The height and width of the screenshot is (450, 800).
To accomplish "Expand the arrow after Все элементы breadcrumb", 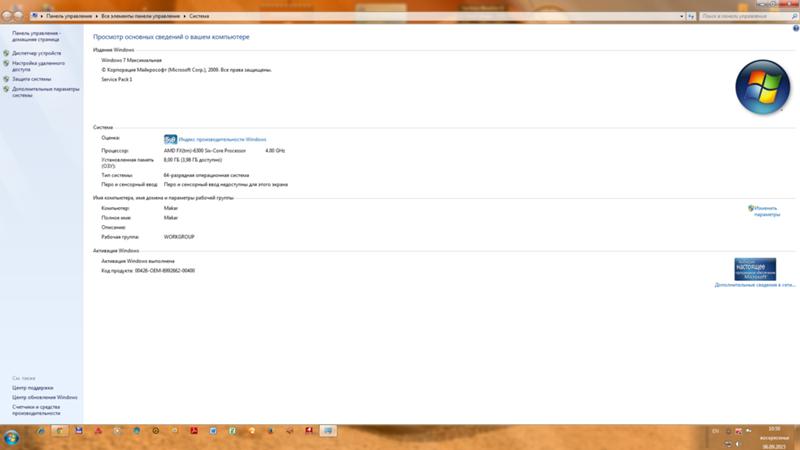I will [185, 16].
